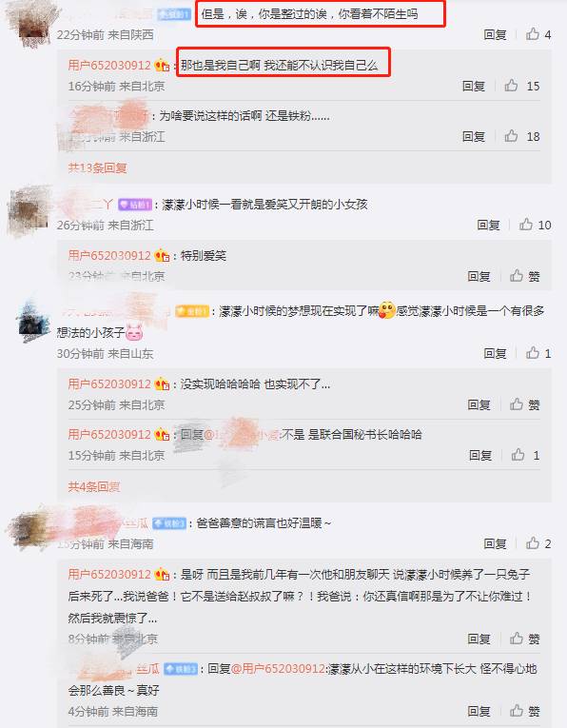Like the reply showing 15 likes

522,86
